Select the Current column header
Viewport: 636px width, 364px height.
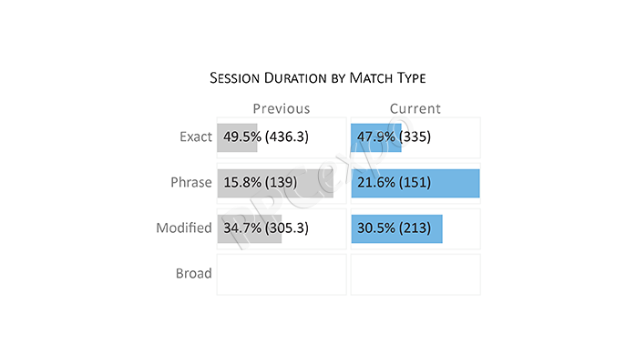(415, 108)
